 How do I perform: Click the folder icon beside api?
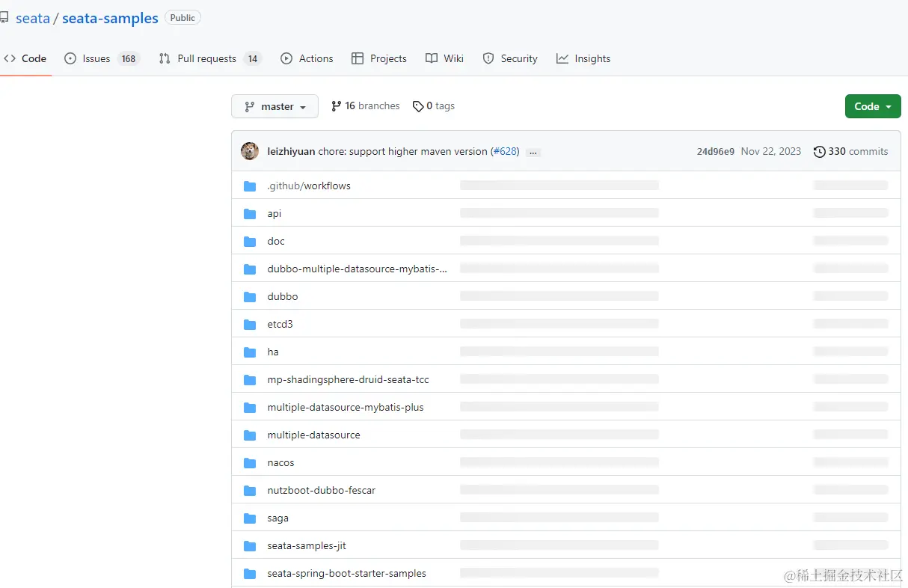250,214
